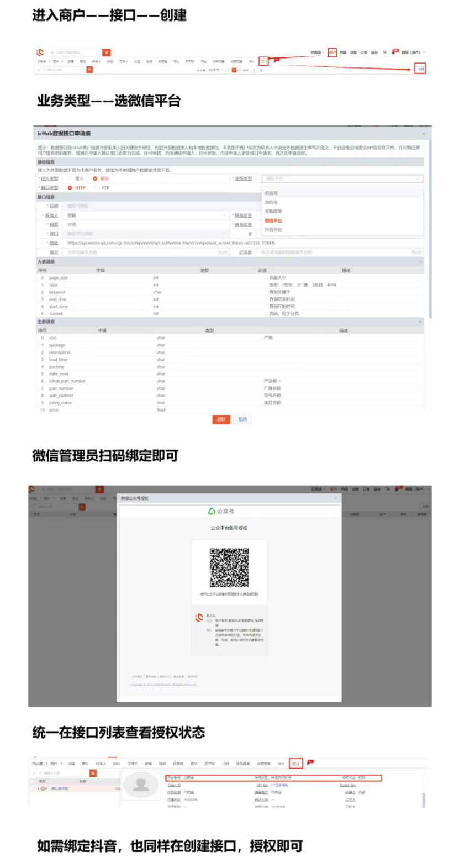Click the 名称 input field
The width and height of the screenshot is (470, 868).
click(x=146, y=206)
